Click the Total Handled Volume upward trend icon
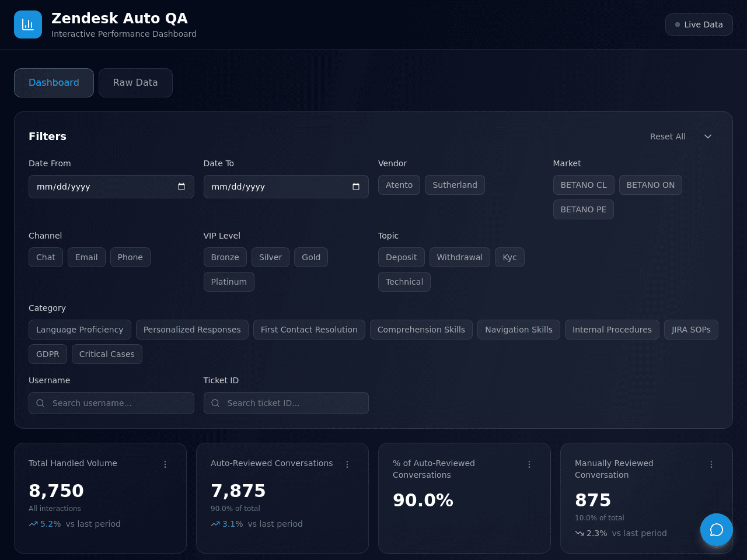Screen dimensions: 747x560 (x=33, y=524)
